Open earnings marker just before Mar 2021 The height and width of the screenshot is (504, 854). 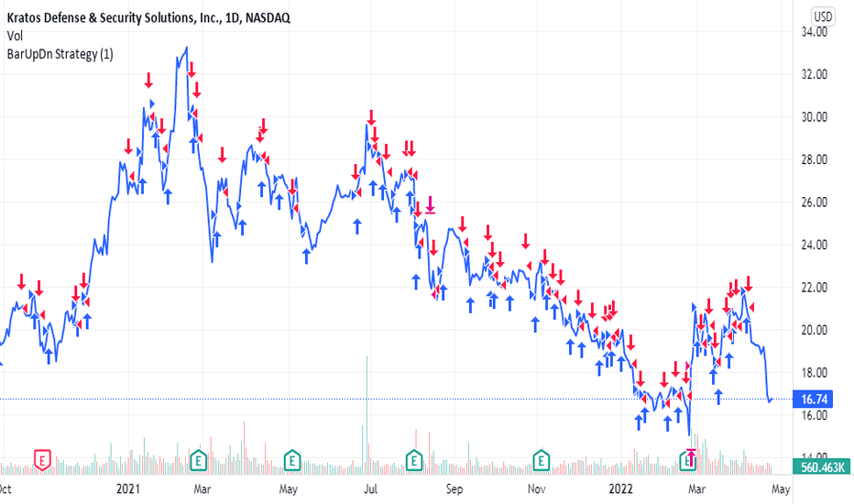pos(198,460)
